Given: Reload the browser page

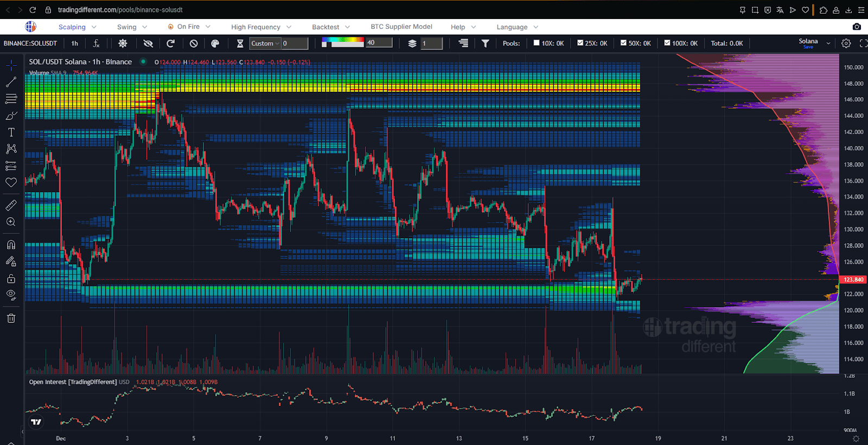Looking at the screenshot, I should click(x=33, y=10).
